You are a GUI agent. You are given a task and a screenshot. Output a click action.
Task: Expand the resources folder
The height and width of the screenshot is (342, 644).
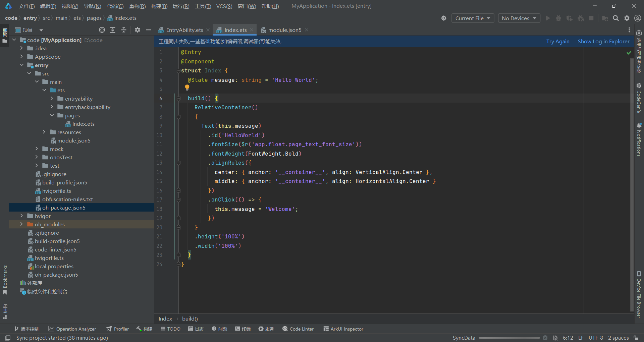(44, 132)
